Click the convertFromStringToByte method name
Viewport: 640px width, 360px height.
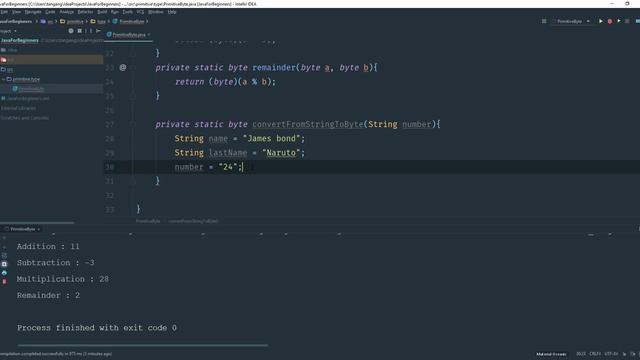[308, 124]
